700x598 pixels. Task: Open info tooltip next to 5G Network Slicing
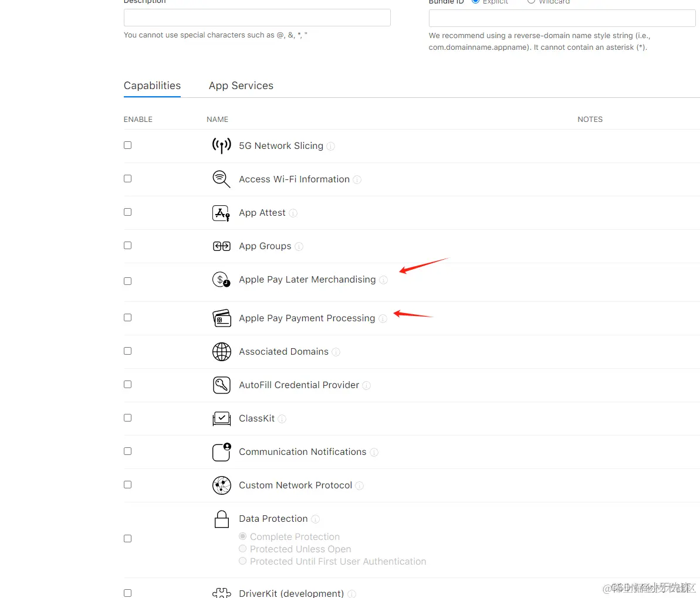(x=330, y=146)
